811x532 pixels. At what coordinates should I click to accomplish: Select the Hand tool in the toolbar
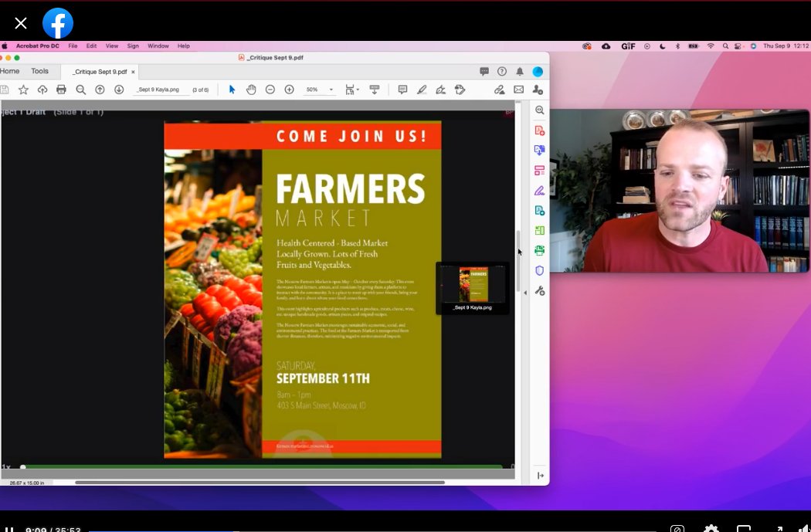[251, 89]
